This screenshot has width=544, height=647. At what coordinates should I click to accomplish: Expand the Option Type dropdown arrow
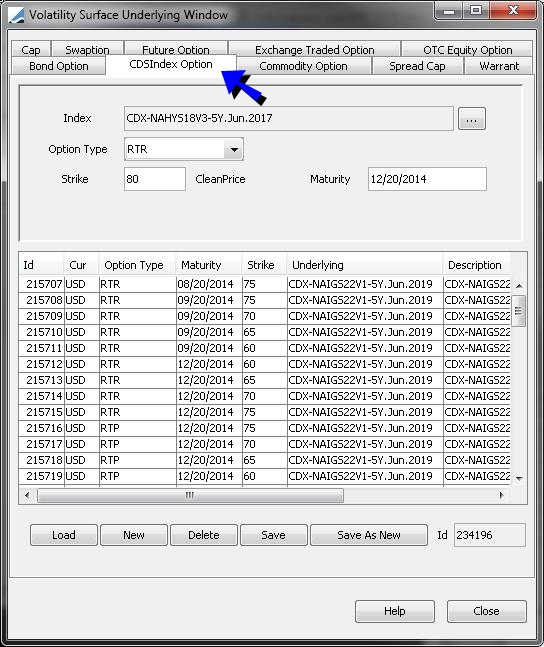click(x=234, y=149)
